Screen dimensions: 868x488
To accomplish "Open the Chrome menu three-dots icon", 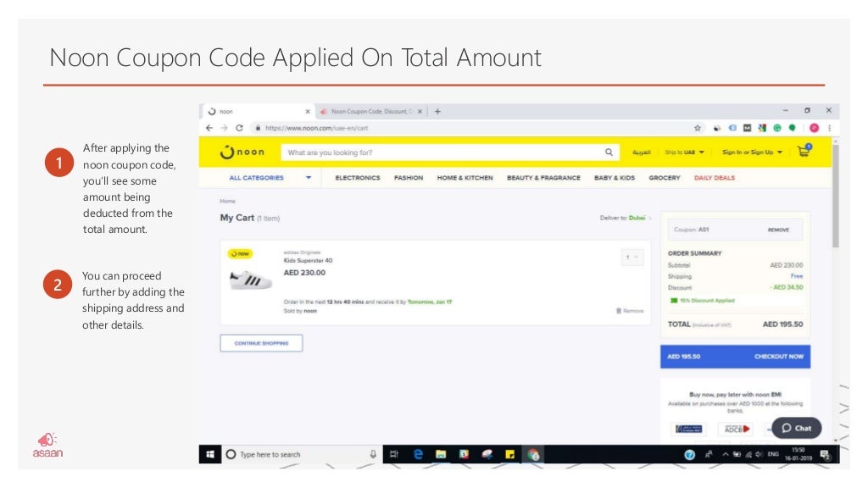I will pyautogui.click(x=829, y=128).
